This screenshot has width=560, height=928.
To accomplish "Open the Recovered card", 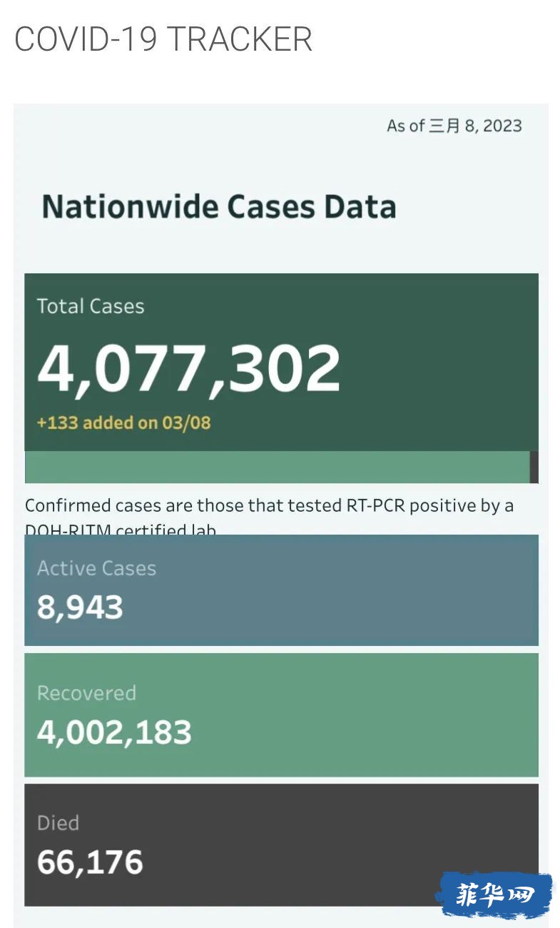I will click(x=281, y=715).
